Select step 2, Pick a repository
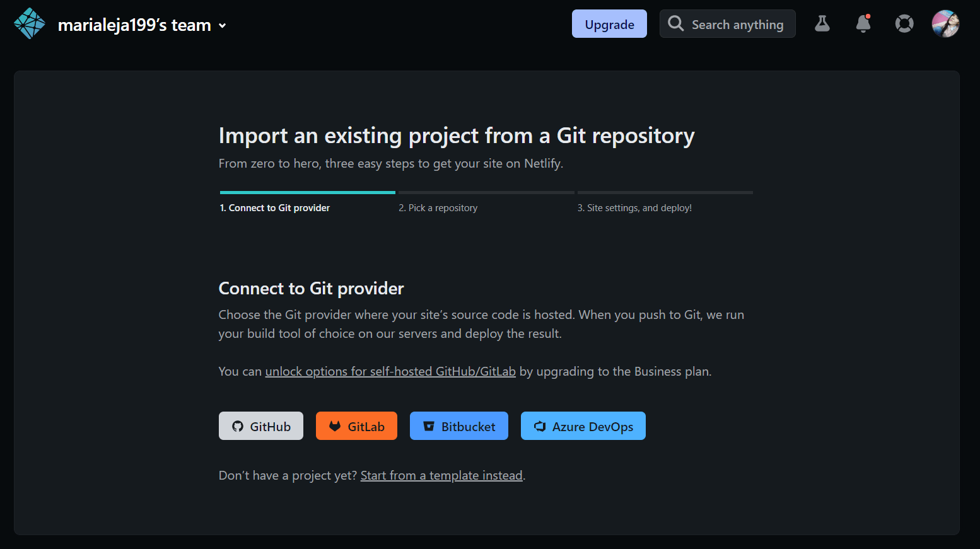980x549 pixels. pos(438,207)
